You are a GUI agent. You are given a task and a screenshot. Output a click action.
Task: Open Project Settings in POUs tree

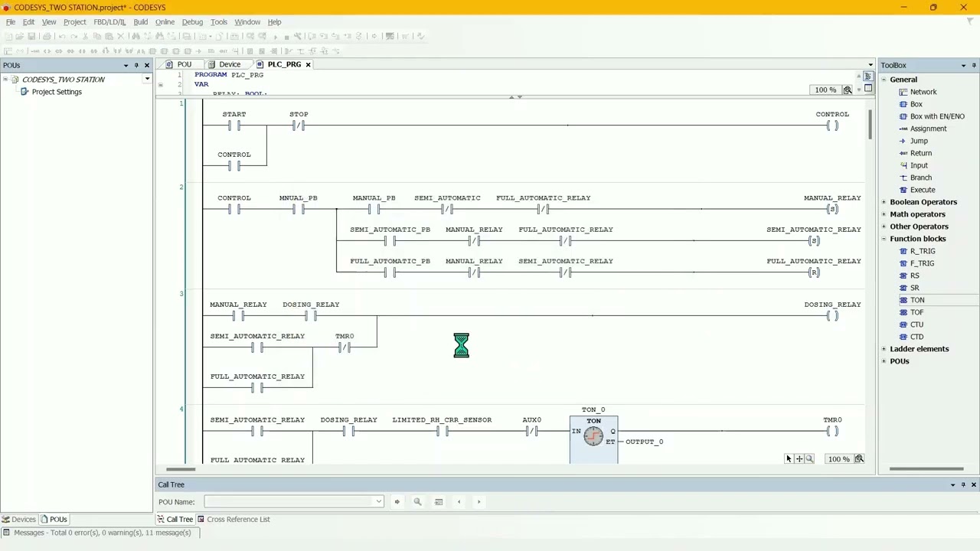(x=57, y=92)
